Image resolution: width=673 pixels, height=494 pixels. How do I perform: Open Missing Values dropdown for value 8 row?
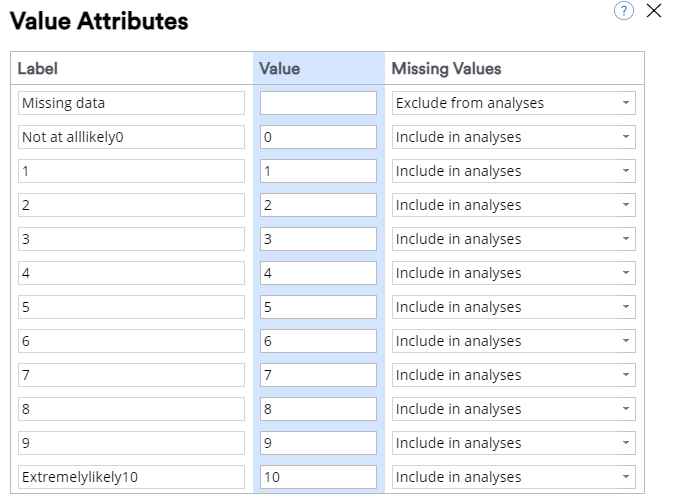(513, 409)
